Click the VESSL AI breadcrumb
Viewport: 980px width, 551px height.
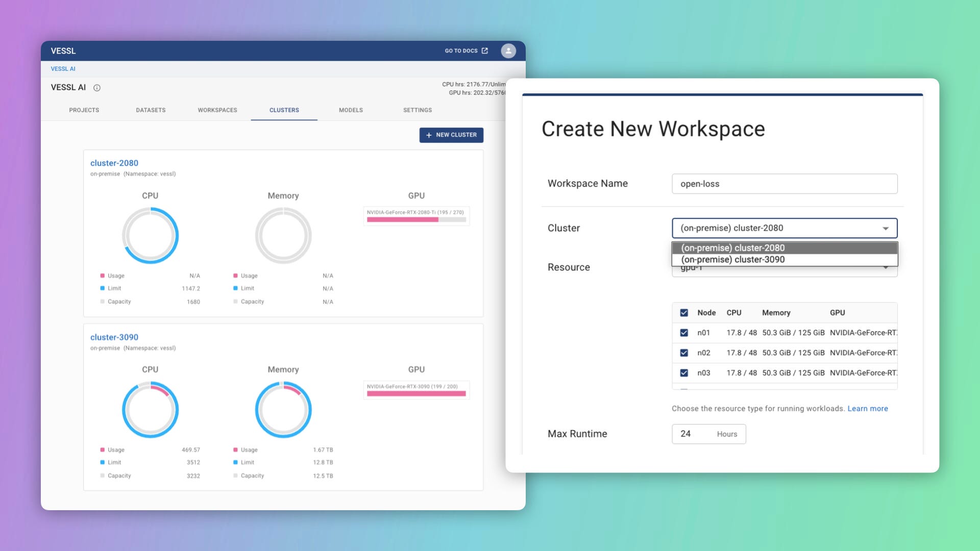pos(63,69)
